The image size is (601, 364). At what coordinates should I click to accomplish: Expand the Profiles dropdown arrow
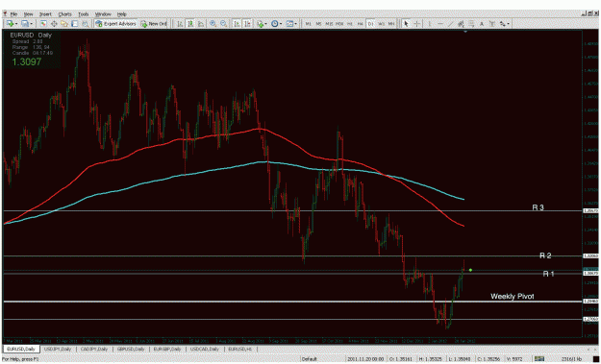(32, 24)
